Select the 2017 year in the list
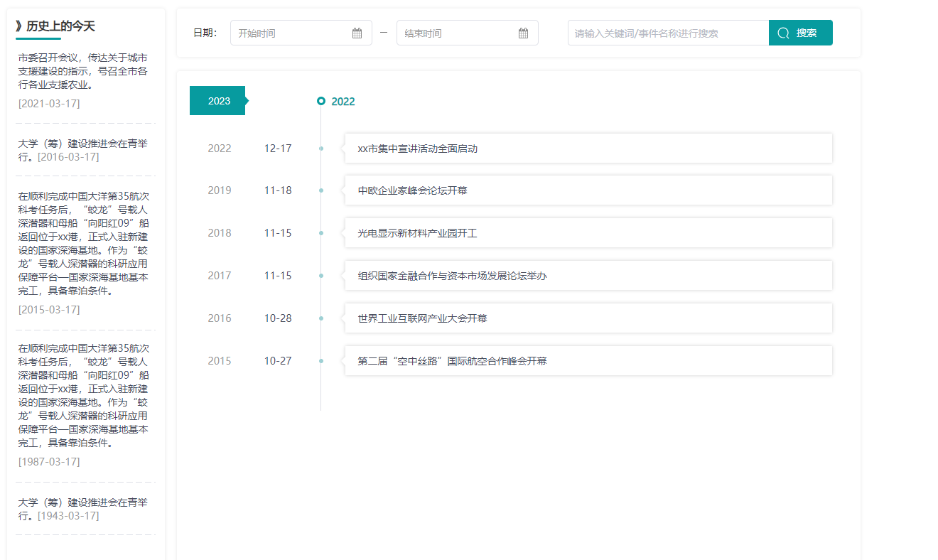Image resolution: width=938 pixels, height=560 pixels. [x=220, y=276]
